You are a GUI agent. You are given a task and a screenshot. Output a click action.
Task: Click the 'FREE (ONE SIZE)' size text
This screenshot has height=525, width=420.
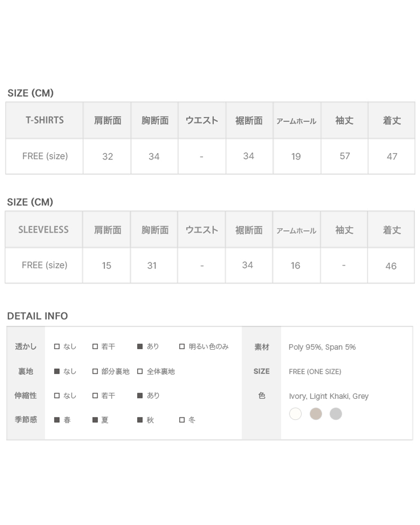314,372
